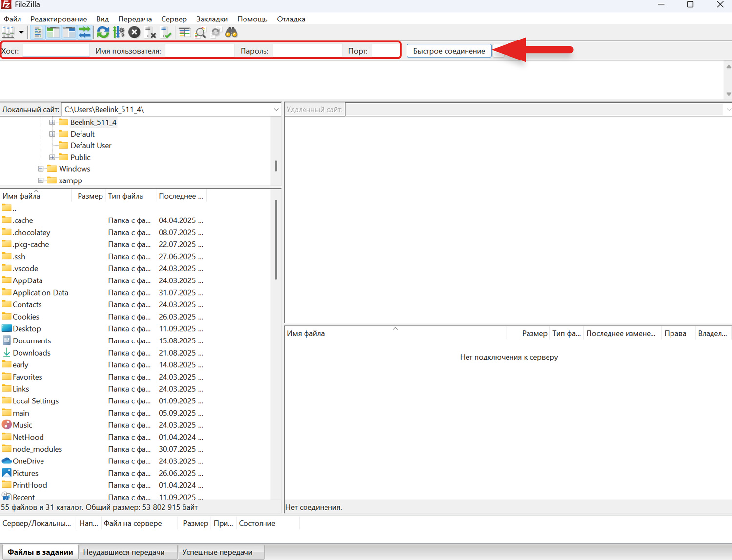The width and height of the screenshot is (732, 560).
Task: Refresh the file and folder lists
Action: click(103, 33)
